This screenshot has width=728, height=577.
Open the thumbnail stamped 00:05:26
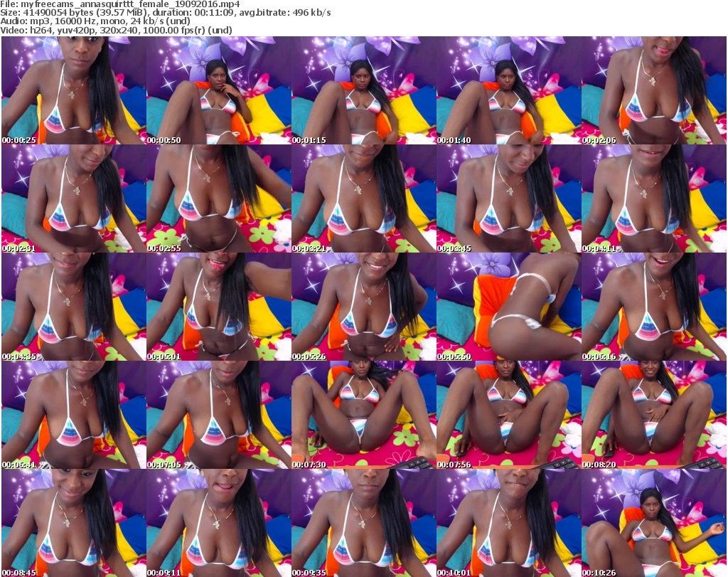pyautogui.click(x=363, y=307)
